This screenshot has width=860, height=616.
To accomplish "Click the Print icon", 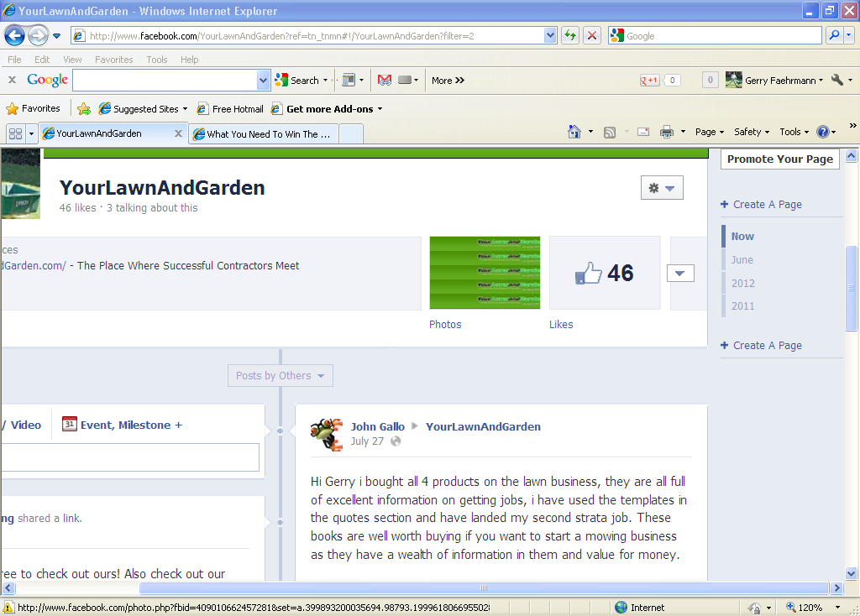I will click(x=666, y=132).
